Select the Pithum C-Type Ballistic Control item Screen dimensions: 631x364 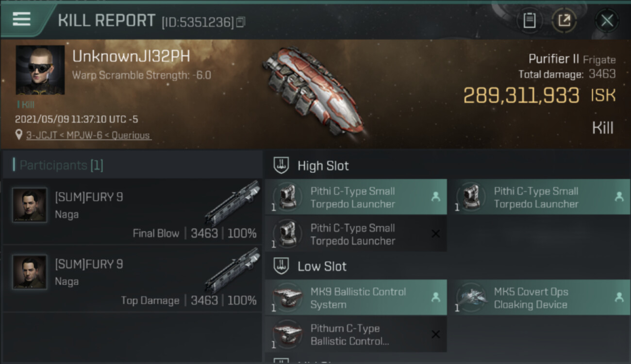click(x=356, y=334)
